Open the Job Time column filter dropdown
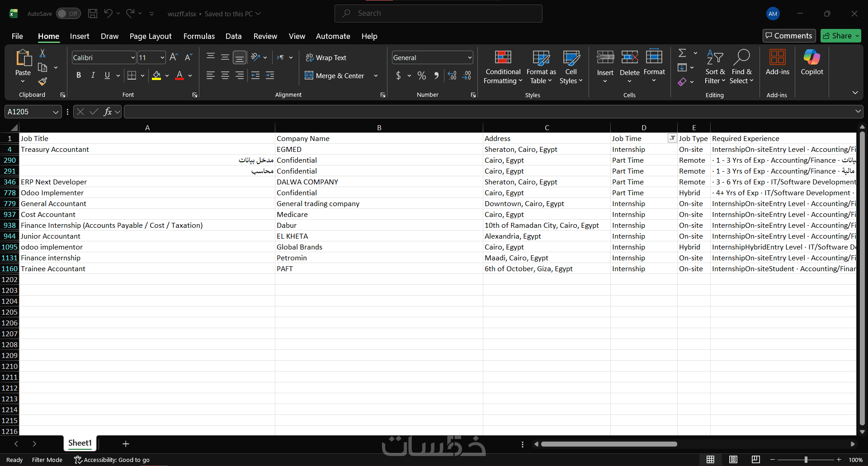868x466 pixels. click(x=672, y=138)
